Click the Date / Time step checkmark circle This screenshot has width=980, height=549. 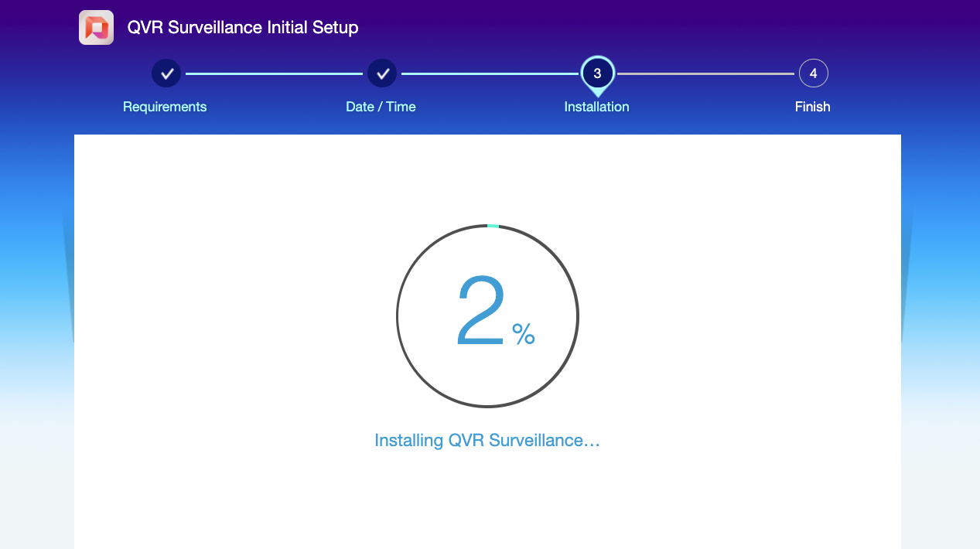click(x=381, y=73)
